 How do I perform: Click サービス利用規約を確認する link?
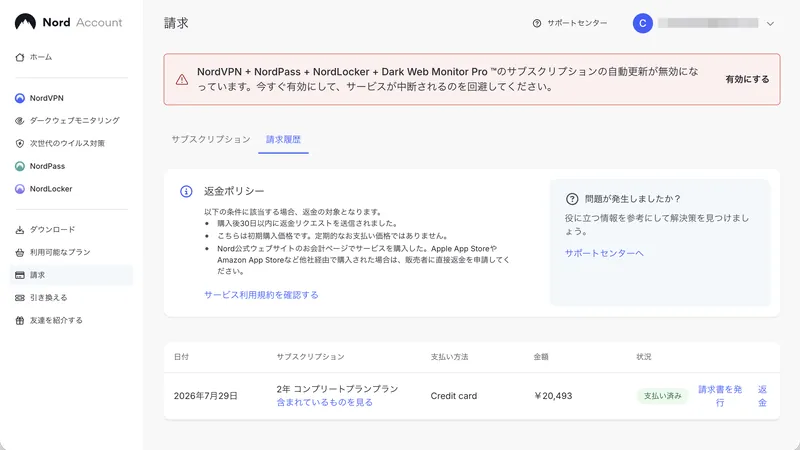coord(261,295)
